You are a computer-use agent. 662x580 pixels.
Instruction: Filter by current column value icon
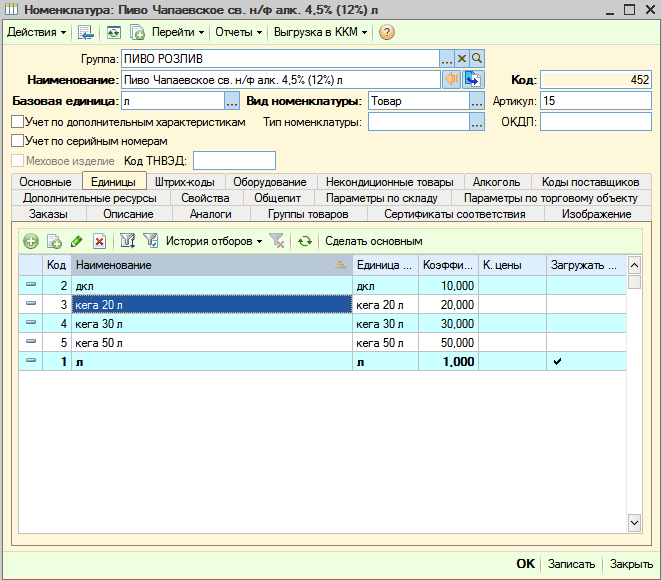[x=150, y=241]
